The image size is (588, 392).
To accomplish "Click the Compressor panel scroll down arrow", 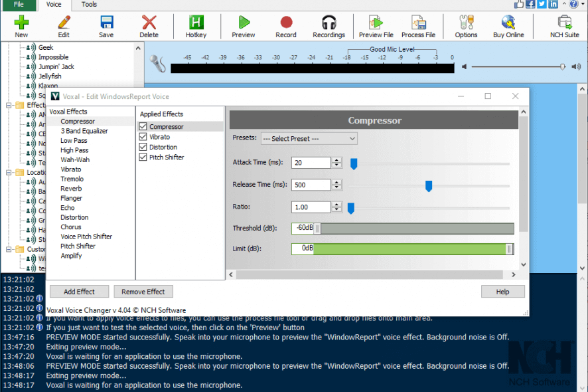I will 524,264.
